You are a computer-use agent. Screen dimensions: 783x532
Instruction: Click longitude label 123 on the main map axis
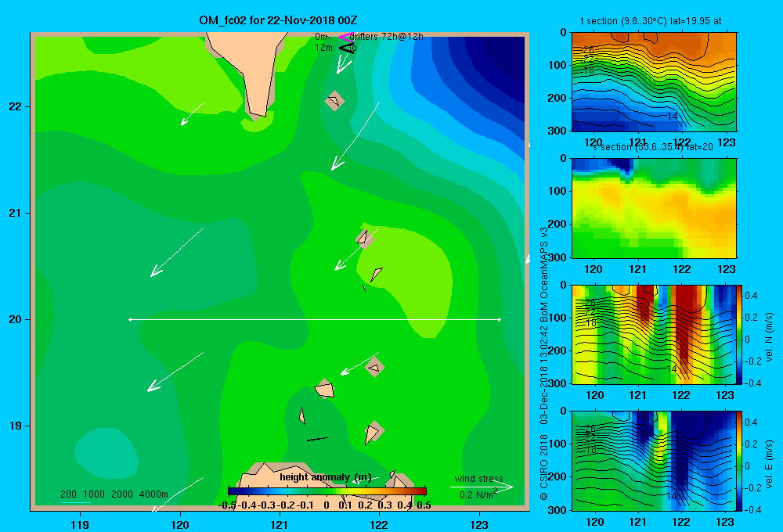479,524
